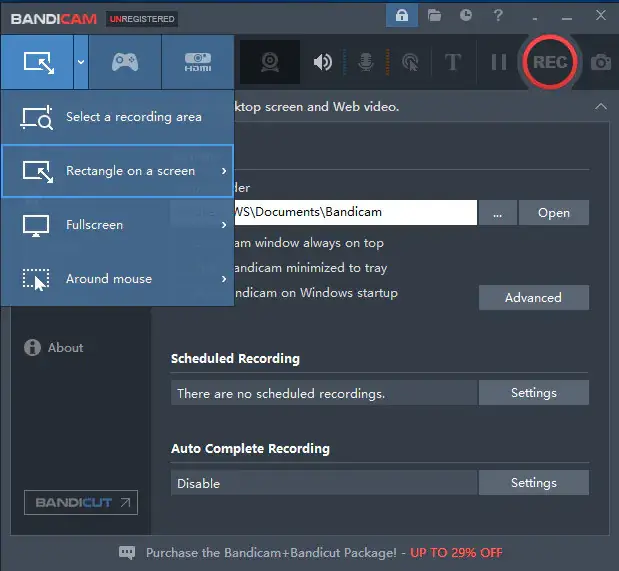619x571 pixels.
Task: Take a screenshot with camera icon
Action: coord(600,62)
